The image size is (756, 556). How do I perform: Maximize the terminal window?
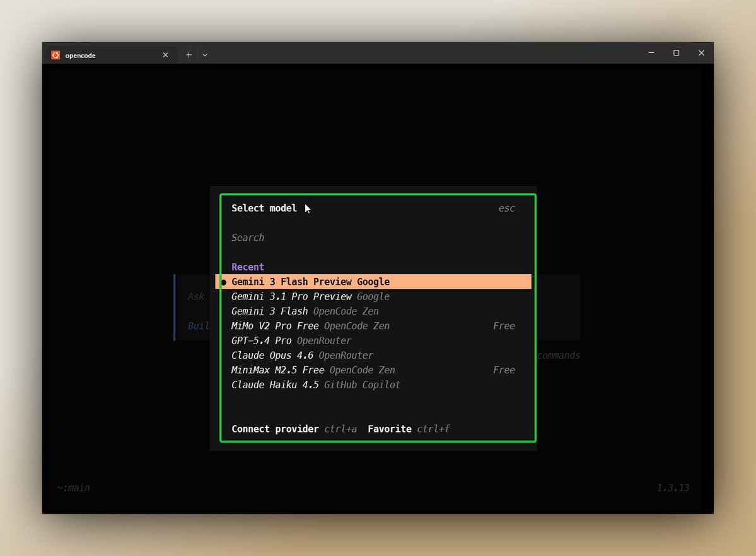(677, 53)
